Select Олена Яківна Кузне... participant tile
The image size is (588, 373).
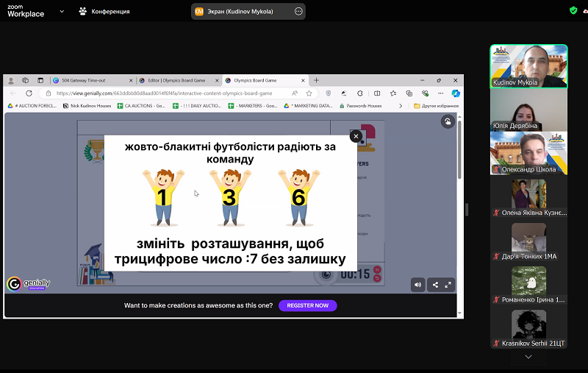pyautogui.click(x=528, y=196)
